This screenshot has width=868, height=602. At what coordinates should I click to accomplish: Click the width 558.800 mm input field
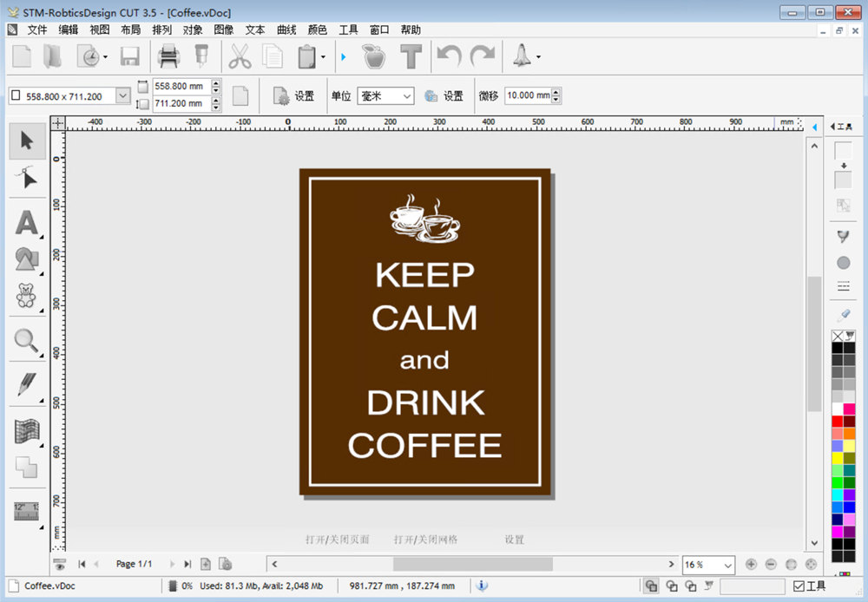pos(181,87)
